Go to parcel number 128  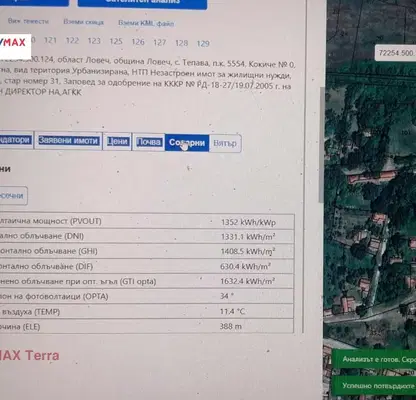(x=182, y=43)
